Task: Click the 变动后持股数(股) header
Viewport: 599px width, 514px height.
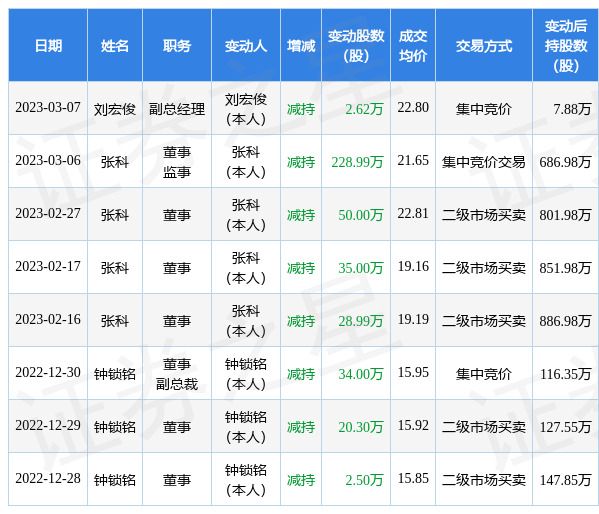Action: (565, 45)
